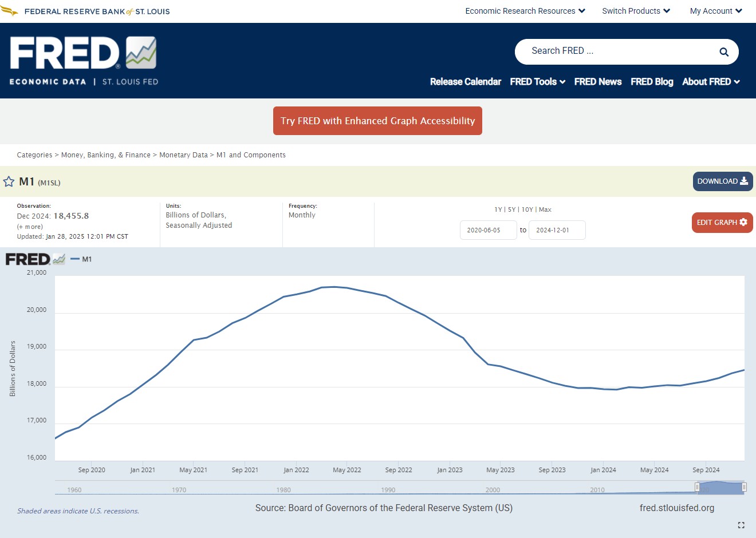
Task: Open Release Calendar page
Action: click(466, 82)
